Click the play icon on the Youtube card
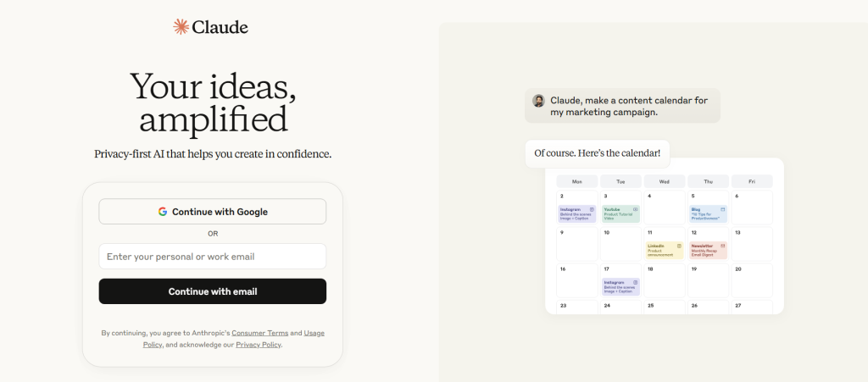868x382 pixels. click(x=636, y=209)
